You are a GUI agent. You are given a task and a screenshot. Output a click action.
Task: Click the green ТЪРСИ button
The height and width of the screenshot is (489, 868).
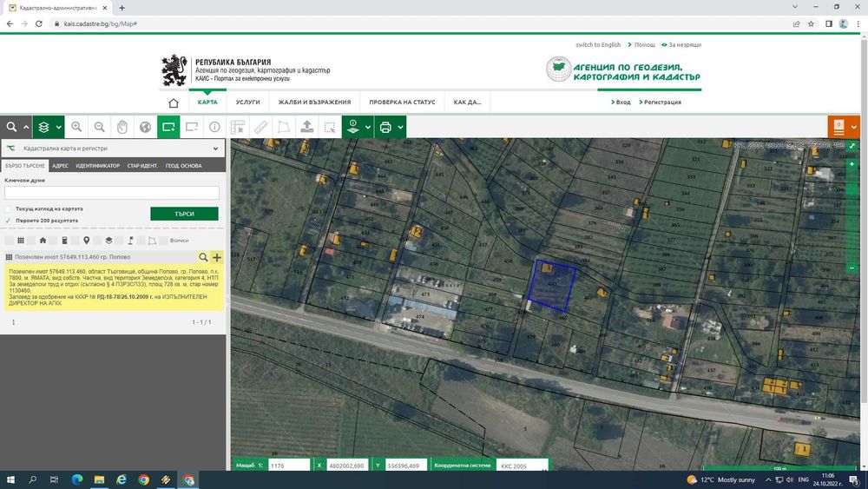[x=184, y=214]
